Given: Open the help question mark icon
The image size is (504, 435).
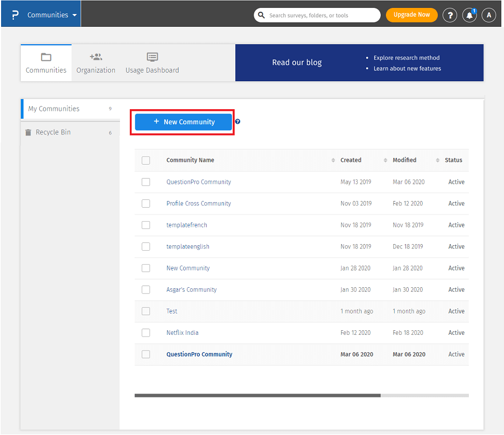Looking at the screenshot, I should pyautogui.click(x=450, y=15).
